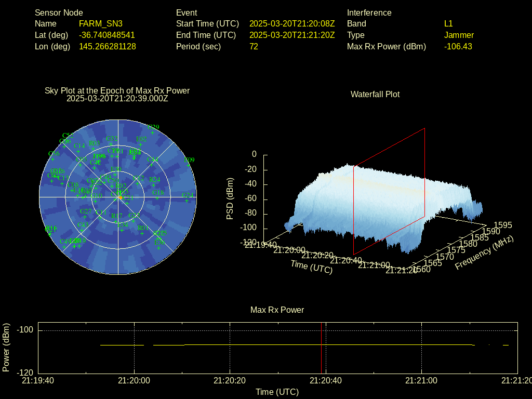Screen dimensions: 532x399
Task: Click the R01 satellite marker
Action: (x=142, y=233)
